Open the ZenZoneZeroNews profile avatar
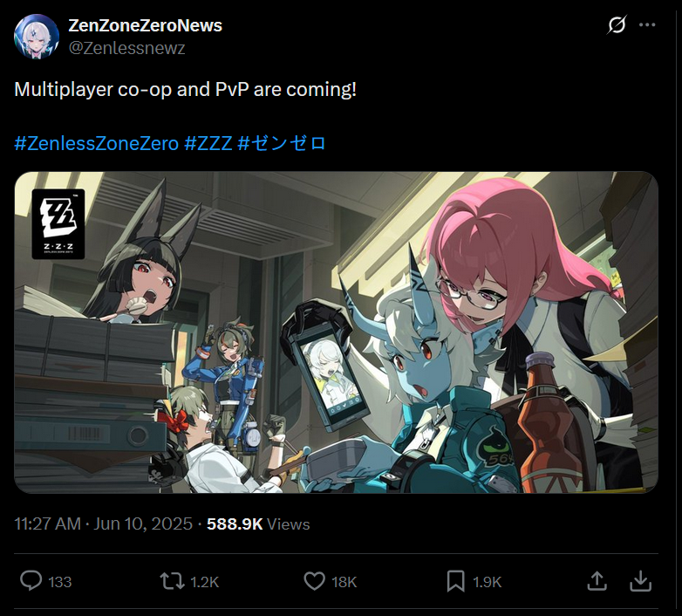Image resolution: width=682 pixels, height=616 pixels. point(37,37)
